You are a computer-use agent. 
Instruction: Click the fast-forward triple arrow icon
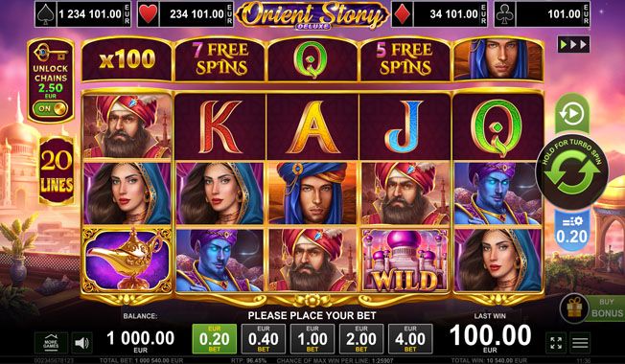click(x=573, y=45)
